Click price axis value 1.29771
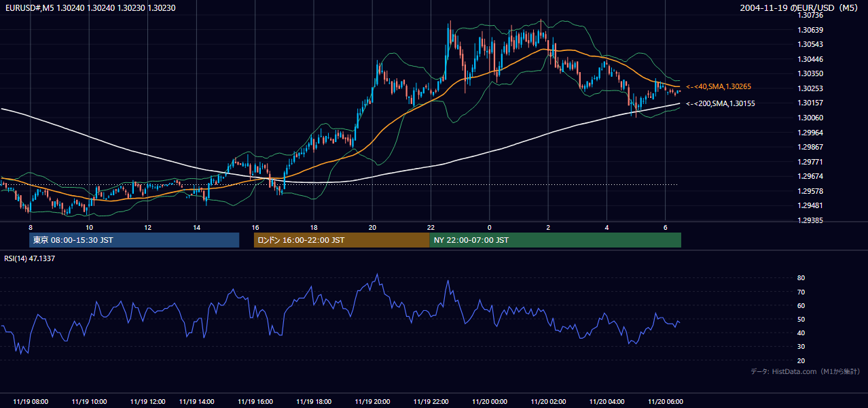This screenshot has height=408, width=868. coord(810,162)
